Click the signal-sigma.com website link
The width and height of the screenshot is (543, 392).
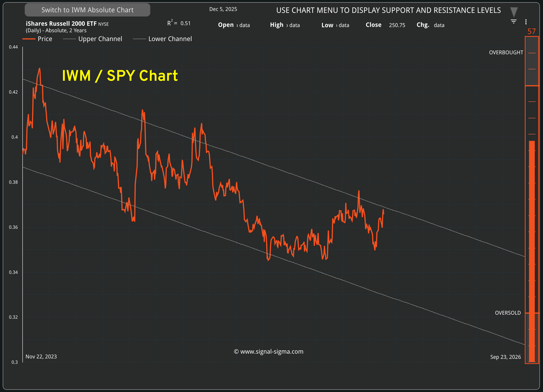(268, 351)
